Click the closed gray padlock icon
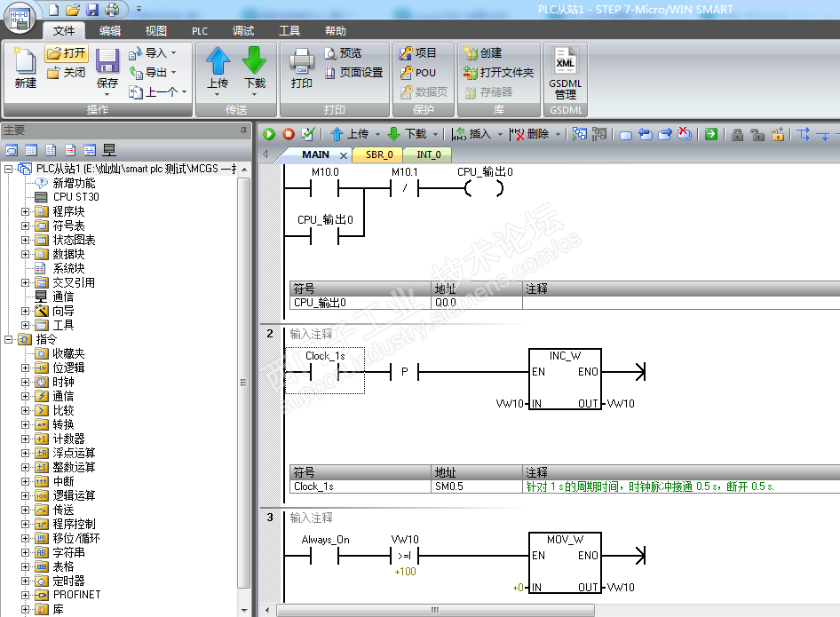Image resolution: width=840 pixels, height=617 pixels. (x=738, y=134)
